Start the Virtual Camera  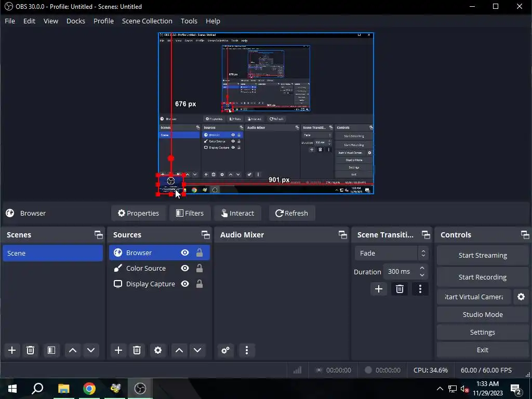point(474,297)
